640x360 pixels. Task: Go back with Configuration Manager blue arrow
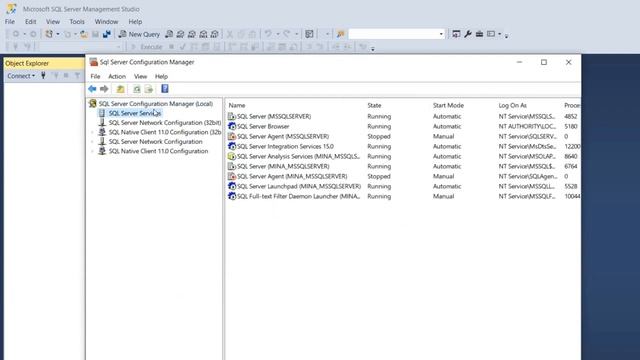point(92,89)
